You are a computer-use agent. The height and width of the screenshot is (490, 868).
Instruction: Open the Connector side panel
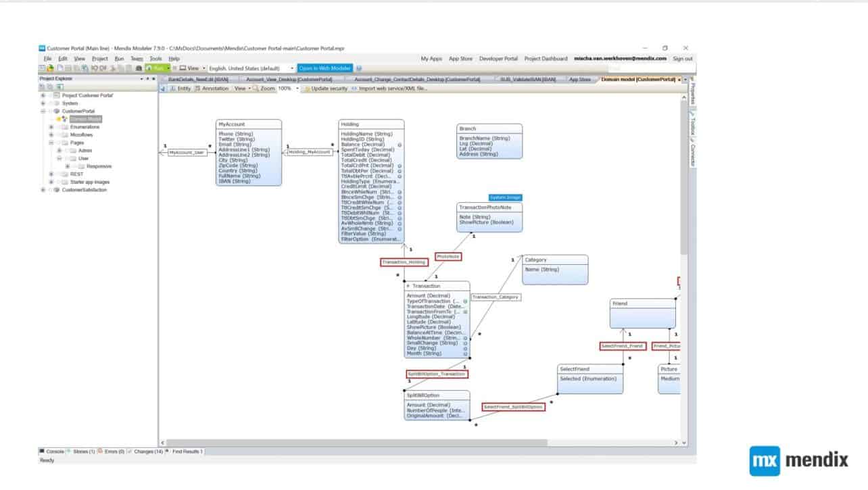point(692,155)
